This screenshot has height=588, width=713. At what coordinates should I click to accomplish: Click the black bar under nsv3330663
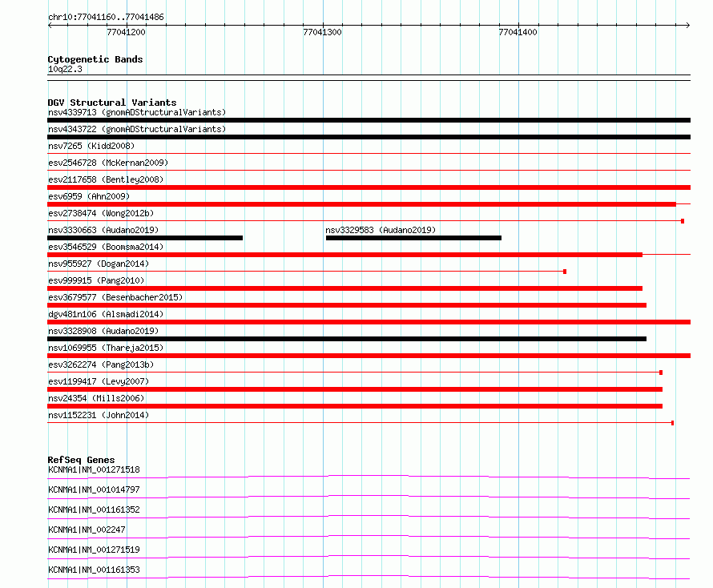[x=145, y=238]
